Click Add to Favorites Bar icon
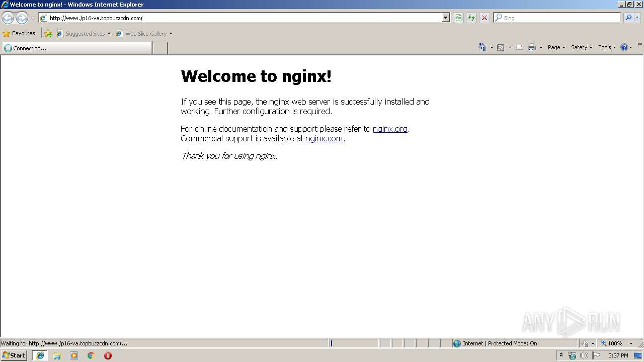This screenshot has width=644, height=362. click(x=48, y=34)
